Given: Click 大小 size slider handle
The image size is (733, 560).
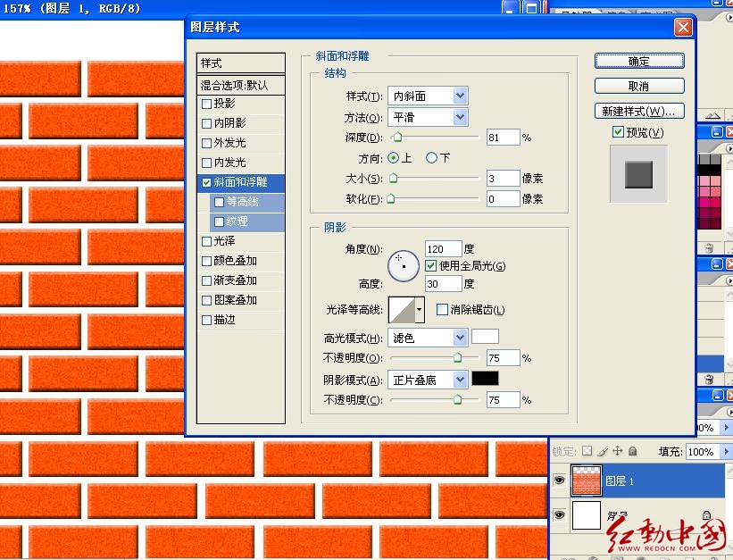Looking at the screenshot, I should (x=394, y=178).
